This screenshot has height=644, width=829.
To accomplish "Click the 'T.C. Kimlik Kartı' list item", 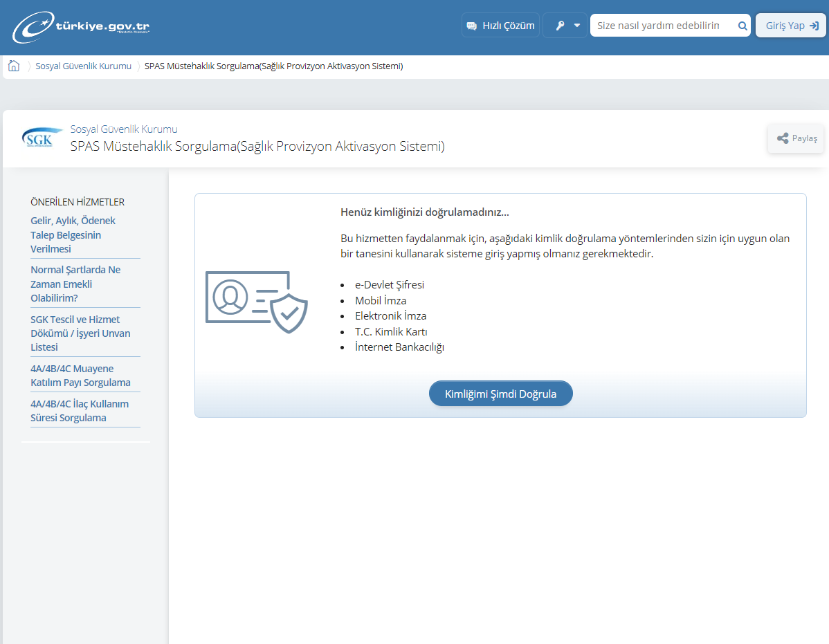I will pyautogui.click(x=391, y=332).
